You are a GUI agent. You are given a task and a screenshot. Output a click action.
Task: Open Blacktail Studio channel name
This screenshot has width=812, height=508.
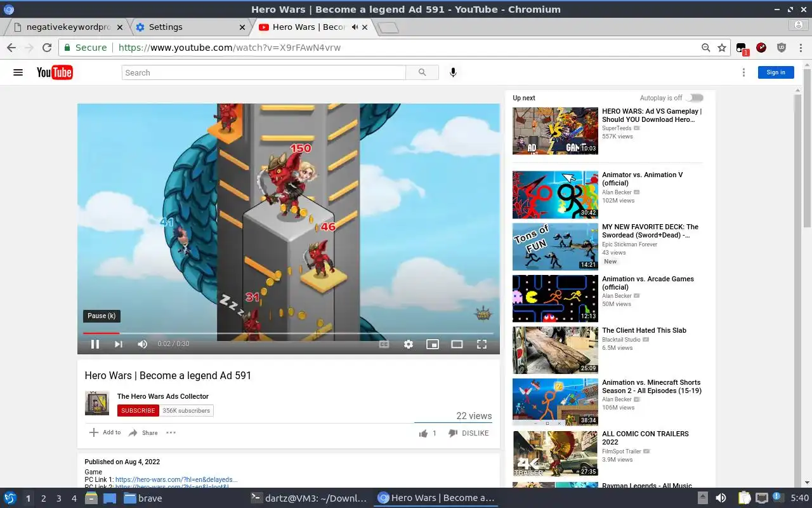[x=621, y=340]
